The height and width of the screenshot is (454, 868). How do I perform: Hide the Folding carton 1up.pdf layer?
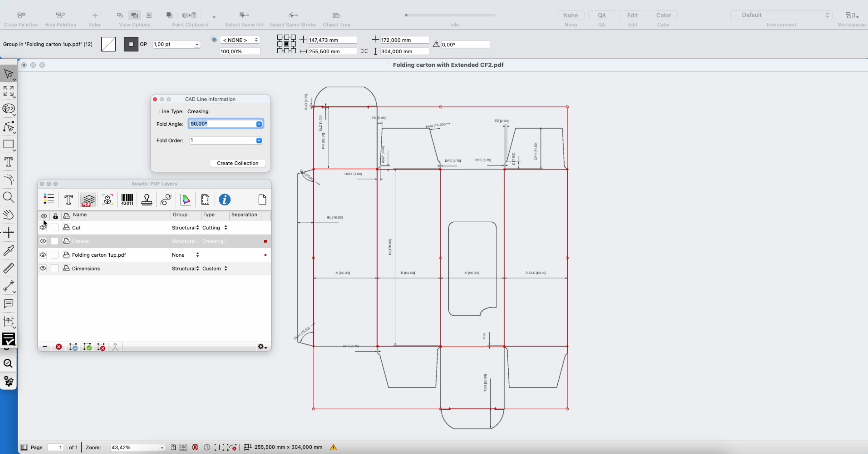coord(43,255)
